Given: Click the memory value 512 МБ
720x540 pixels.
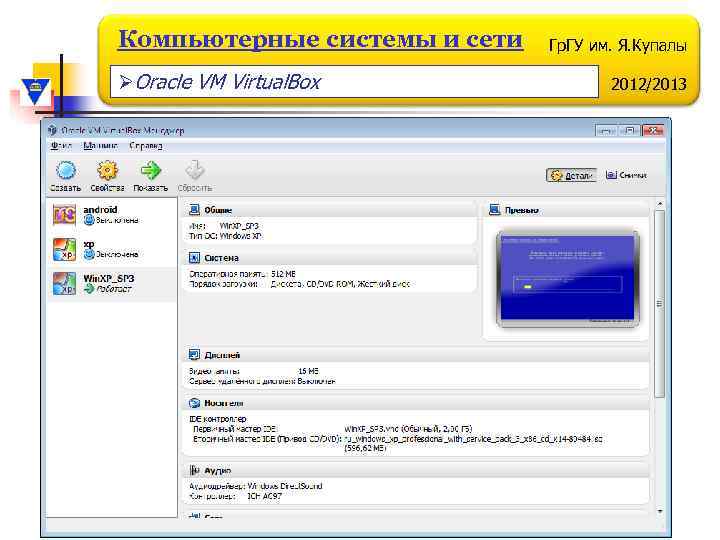Looking at the screenshot, I should (x=283, y=274).
